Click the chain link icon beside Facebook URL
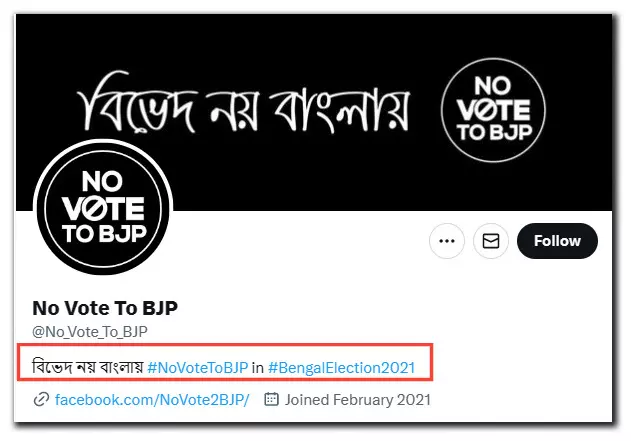This screenshot has height=441, width=631. [41, 400]
